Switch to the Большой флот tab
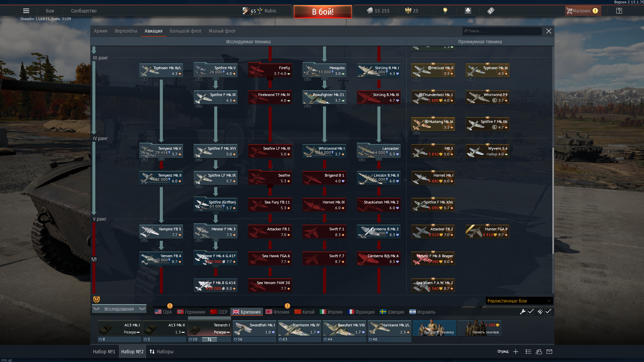644x362 pixels. 186,31
